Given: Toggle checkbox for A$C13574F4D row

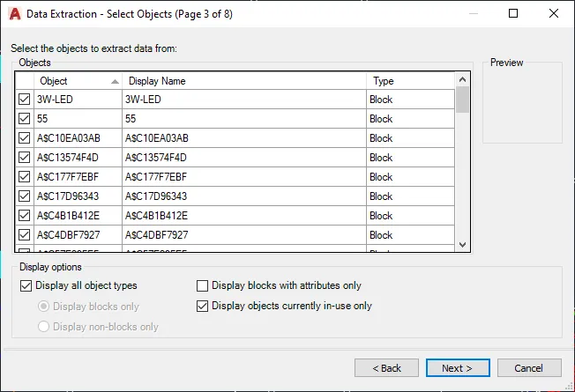Looking at the screenshot, I should 24,158.
